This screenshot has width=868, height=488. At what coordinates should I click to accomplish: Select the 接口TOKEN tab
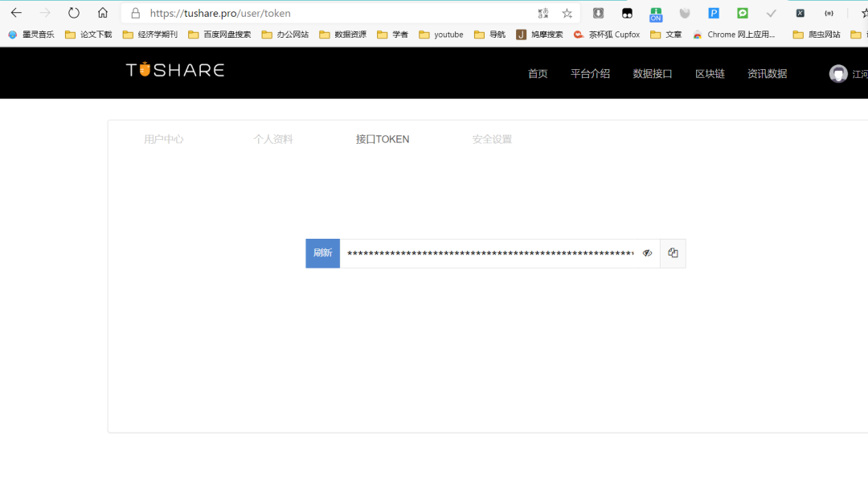(x=383, y=139)
